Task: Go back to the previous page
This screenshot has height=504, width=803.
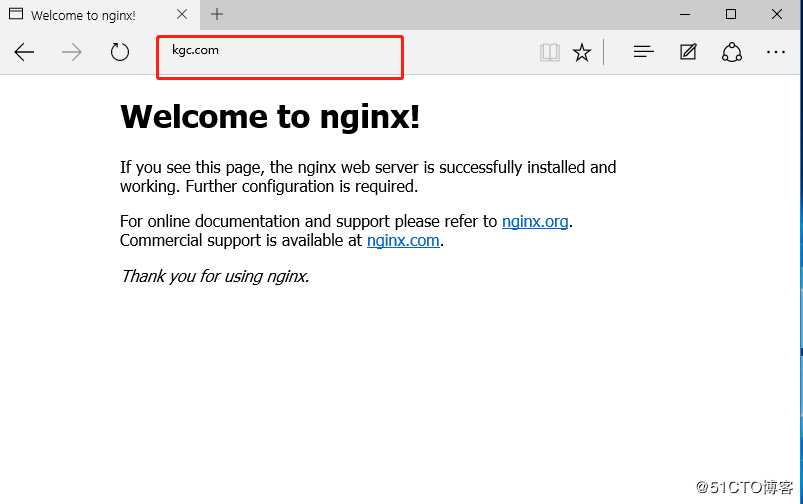Action: coord(24,52)
